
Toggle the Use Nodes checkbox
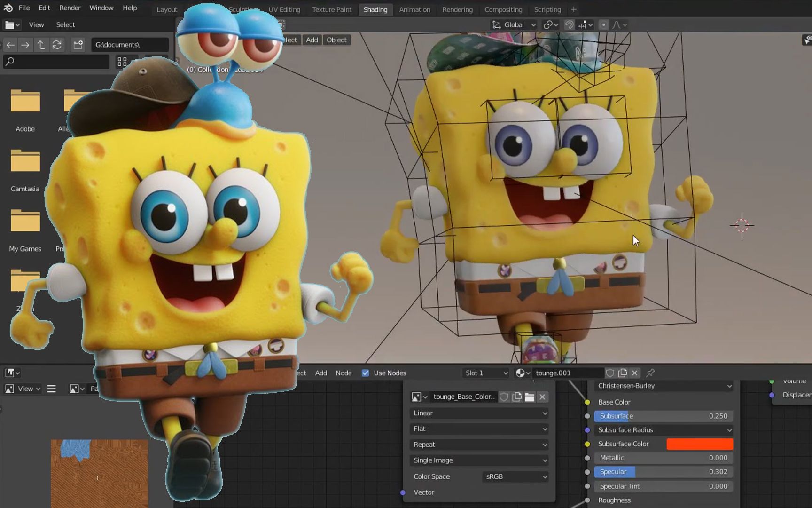(365, 373)
